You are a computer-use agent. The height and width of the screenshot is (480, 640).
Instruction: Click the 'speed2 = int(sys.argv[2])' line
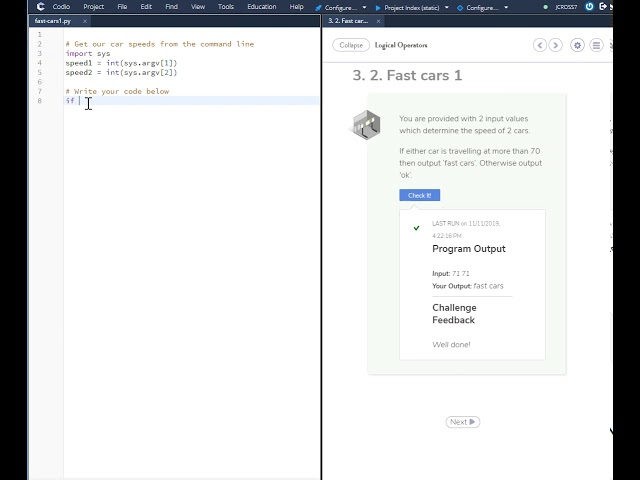point(121,72)
